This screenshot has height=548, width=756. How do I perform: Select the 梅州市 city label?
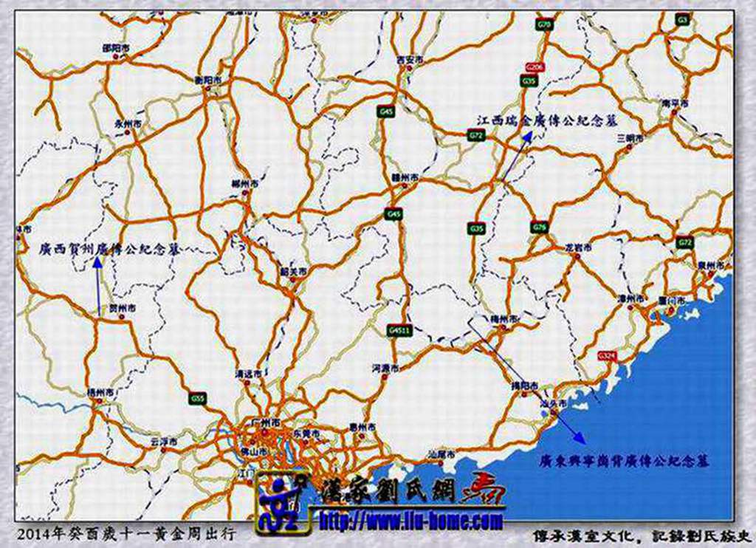(505, 319)
